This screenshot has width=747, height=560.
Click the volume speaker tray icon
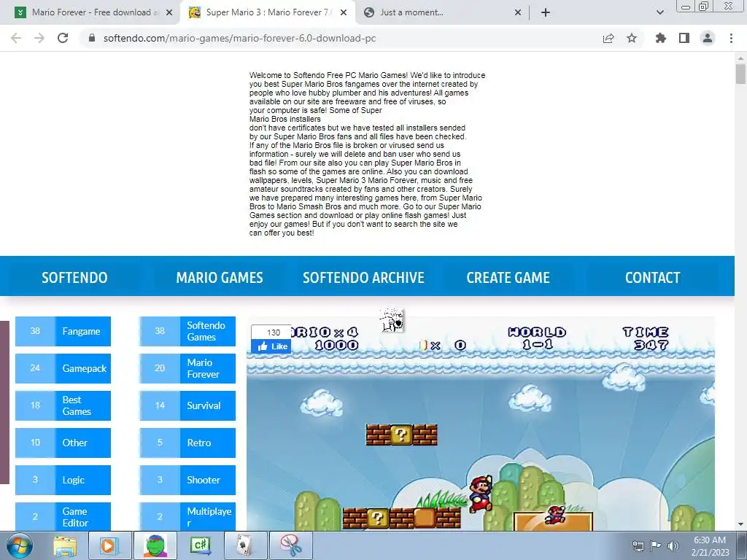(x=673, y=546)
